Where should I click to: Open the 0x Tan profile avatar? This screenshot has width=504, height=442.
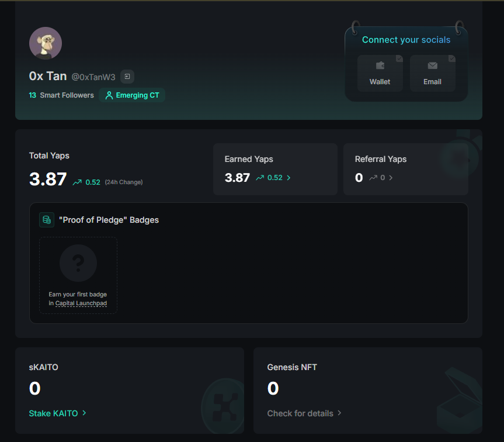coord(46,43)
